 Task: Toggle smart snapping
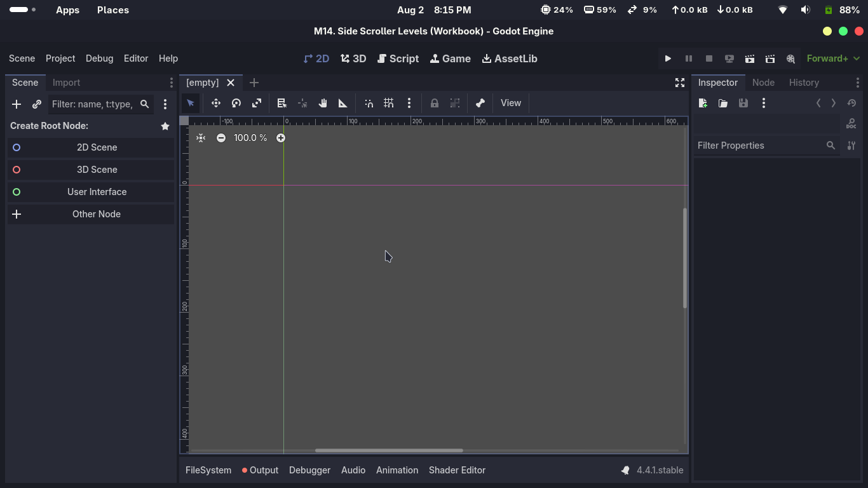(x=369, y=103)
